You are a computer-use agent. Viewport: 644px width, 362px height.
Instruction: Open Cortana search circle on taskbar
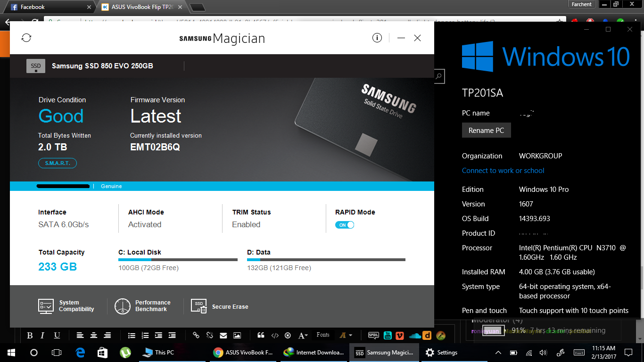pyautogui.click(x=33, y=352)
